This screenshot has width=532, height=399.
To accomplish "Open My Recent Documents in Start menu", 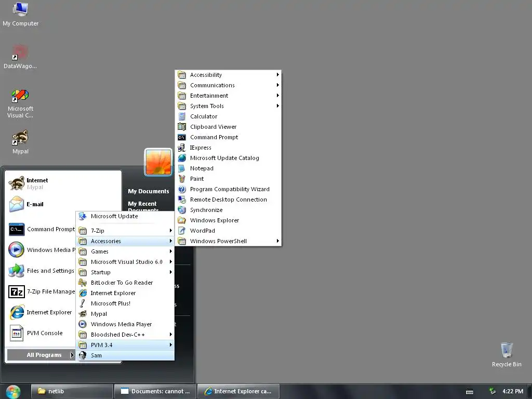I will coord(143,206).
